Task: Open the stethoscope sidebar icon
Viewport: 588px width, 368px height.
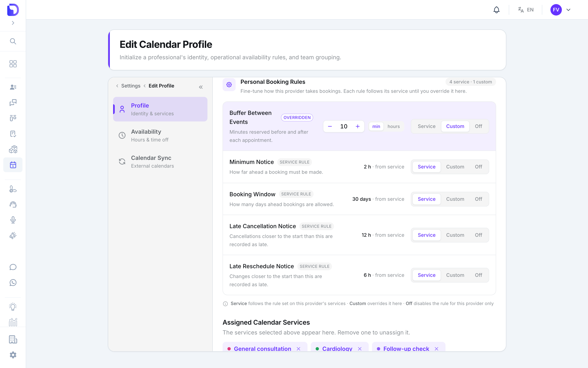Action: [13, 189]
